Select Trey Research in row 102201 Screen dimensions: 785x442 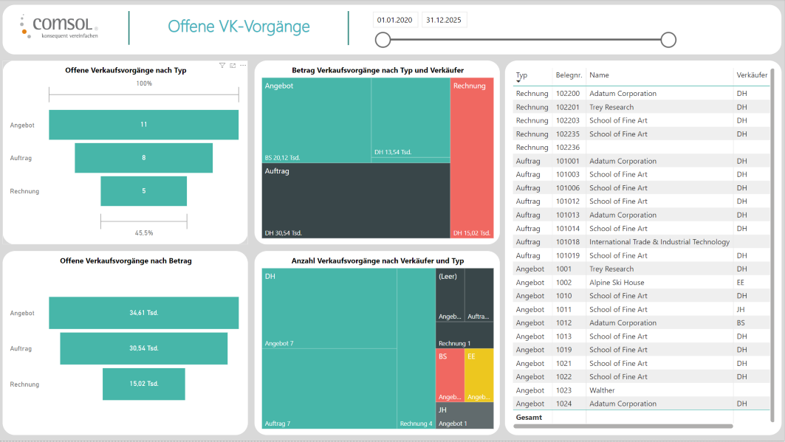point(611,107)
